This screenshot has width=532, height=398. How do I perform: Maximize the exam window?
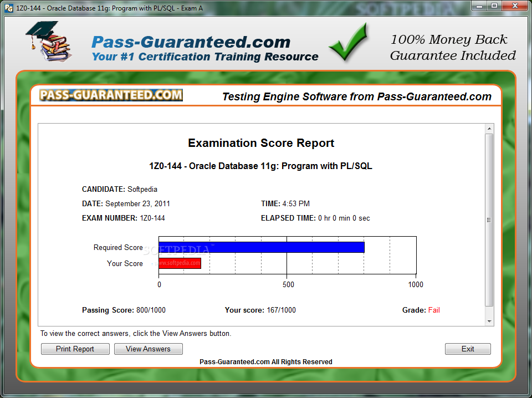494,6
